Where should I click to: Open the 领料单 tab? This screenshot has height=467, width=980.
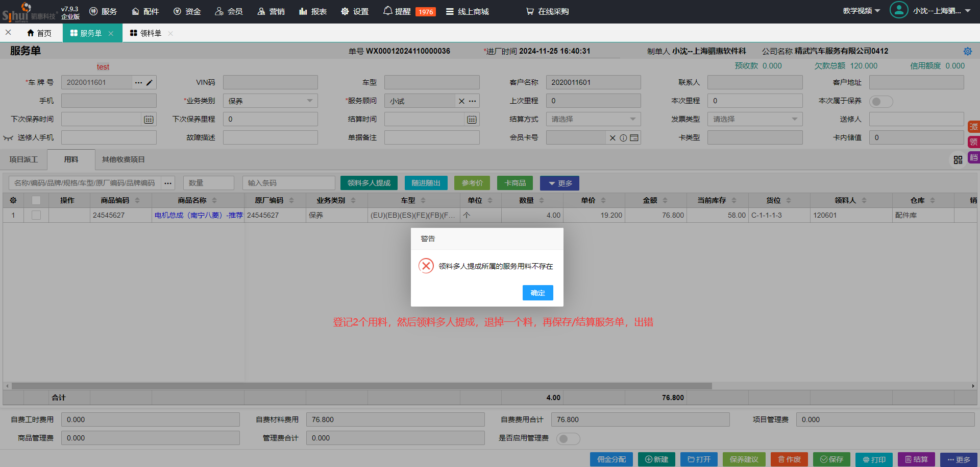146,33
